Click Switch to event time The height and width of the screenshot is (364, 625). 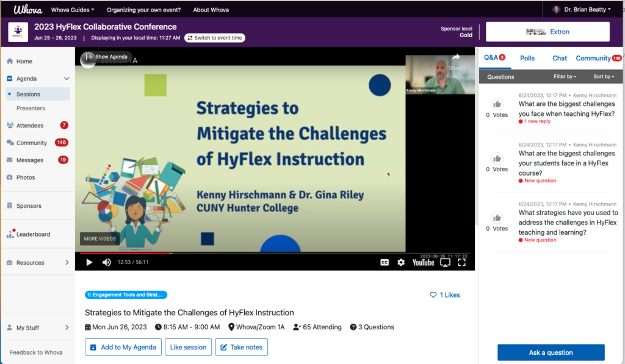214,37
